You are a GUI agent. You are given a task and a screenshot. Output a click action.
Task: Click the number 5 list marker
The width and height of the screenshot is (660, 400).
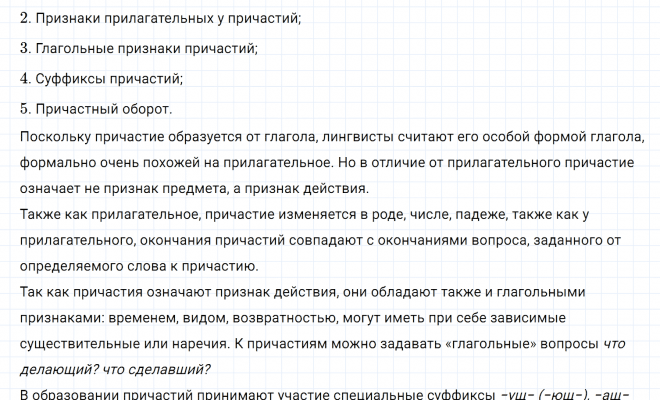click(24, 108)
